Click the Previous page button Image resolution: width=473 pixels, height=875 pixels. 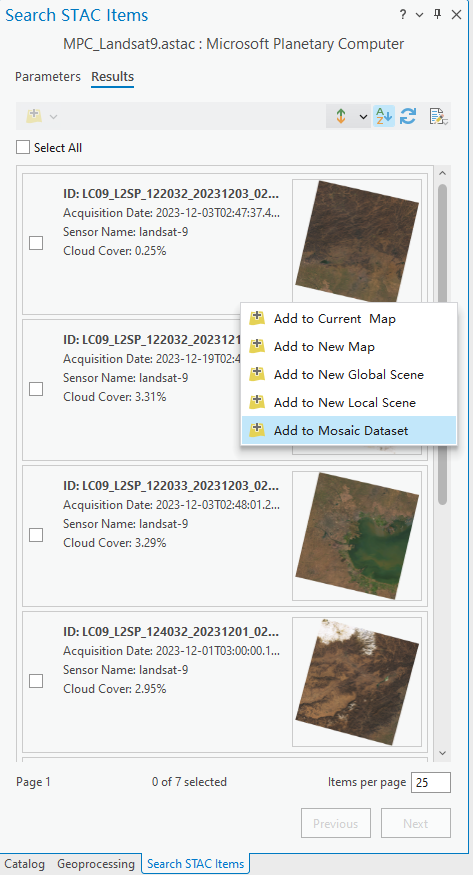336,823
